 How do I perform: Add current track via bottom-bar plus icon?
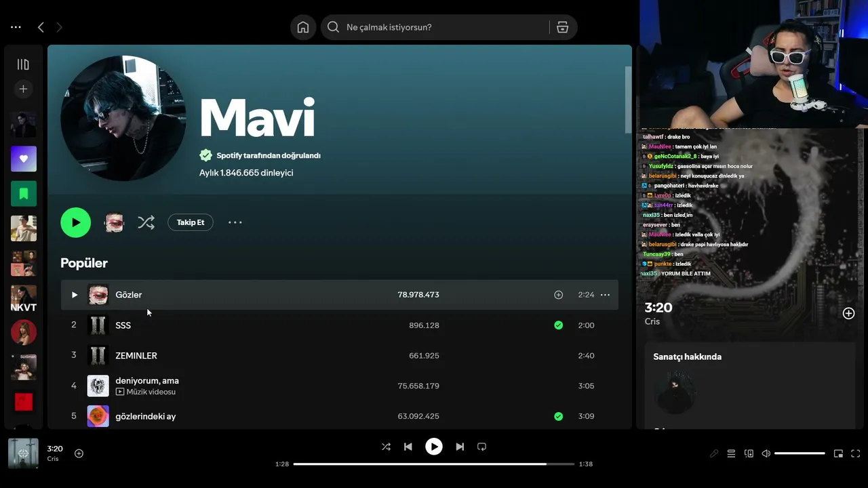pyautogui.click(x=79, y=453)
